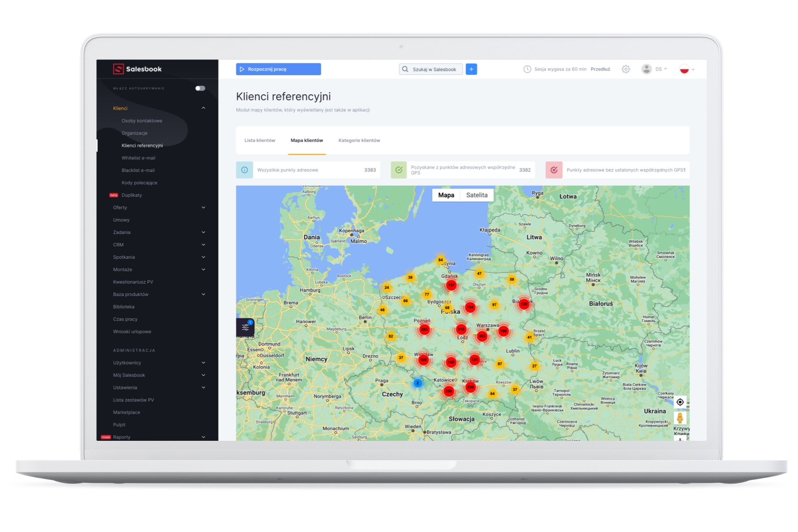Image resolution: width=798 pixels, height=532 pixels.
Task: Click the red no-coordinates icon
Action: [554, 170]
